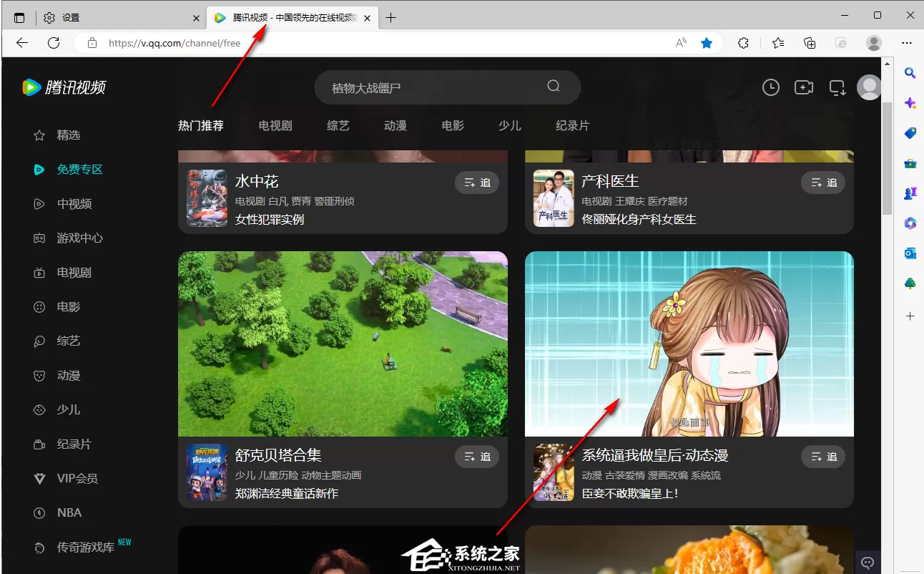The width and height of the screenshot is (924, 574).
Task: Activate the Read aloud icon in address bar
Action: pyautogui.click(x=681, y=43)
